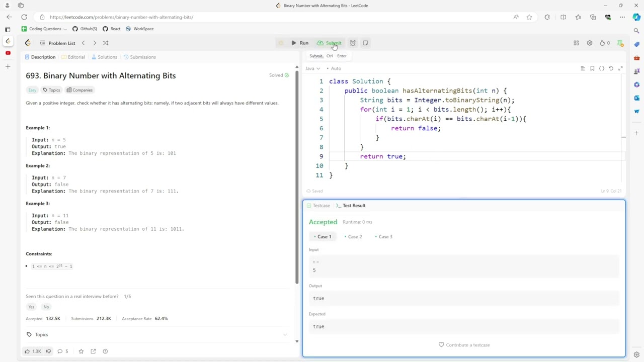
Task: Like the problem with thumbs up
Action: pyautogui.click(x=33, y=351)
